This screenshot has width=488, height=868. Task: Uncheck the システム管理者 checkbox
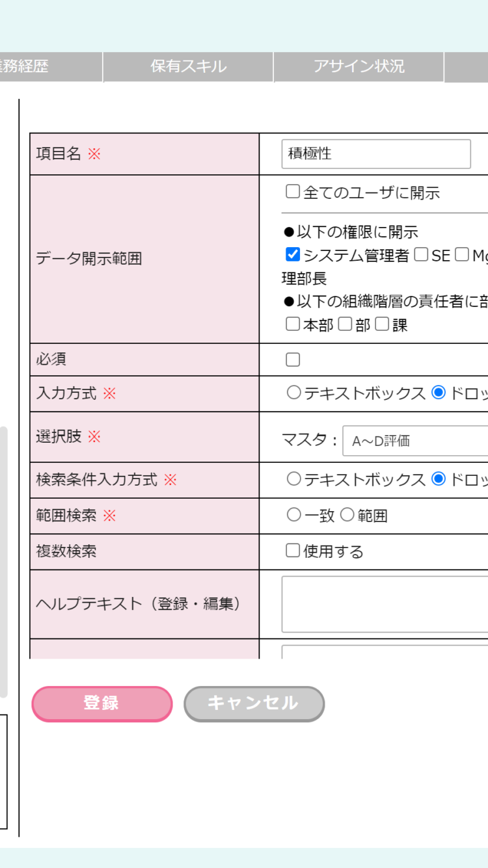pos(293,255)
